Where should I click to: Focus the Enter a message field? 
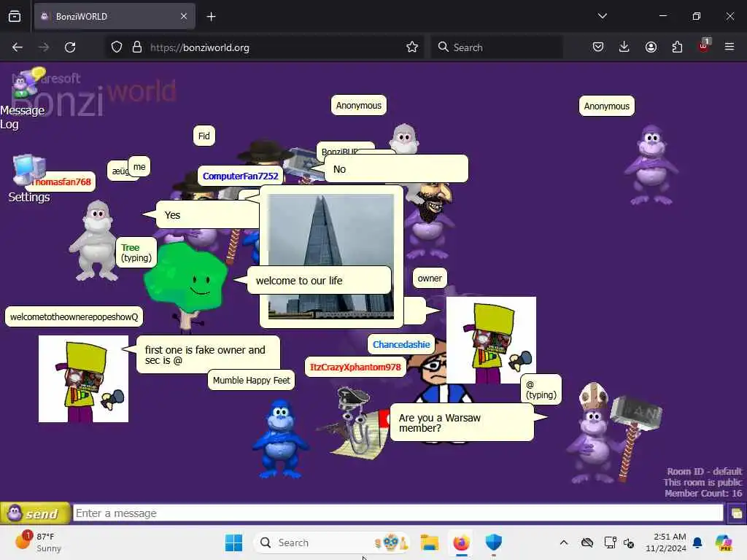point(398,513)
